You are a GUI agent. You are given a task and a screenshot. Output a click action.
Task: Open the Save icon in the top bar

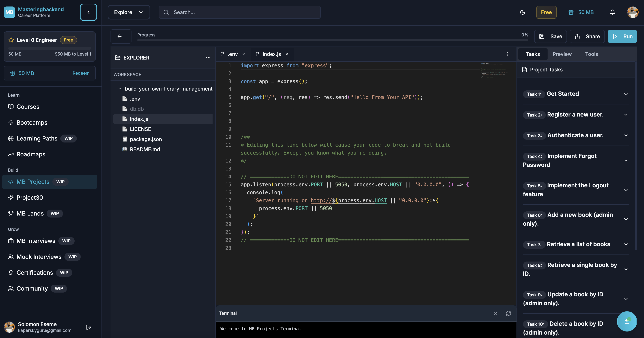[x=542, y=36]
